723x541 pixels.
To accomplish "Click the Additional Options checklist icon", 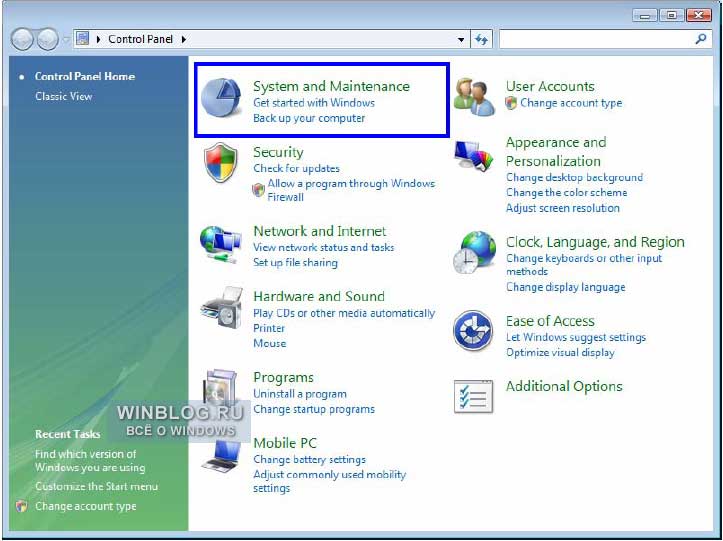I will coord(474,396).
